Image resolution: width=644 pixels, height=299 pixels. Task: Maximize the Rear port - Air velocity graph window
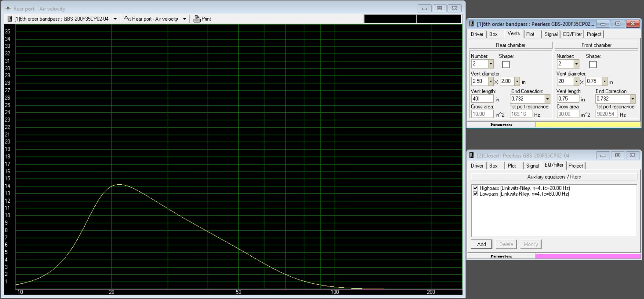point(439,8)
